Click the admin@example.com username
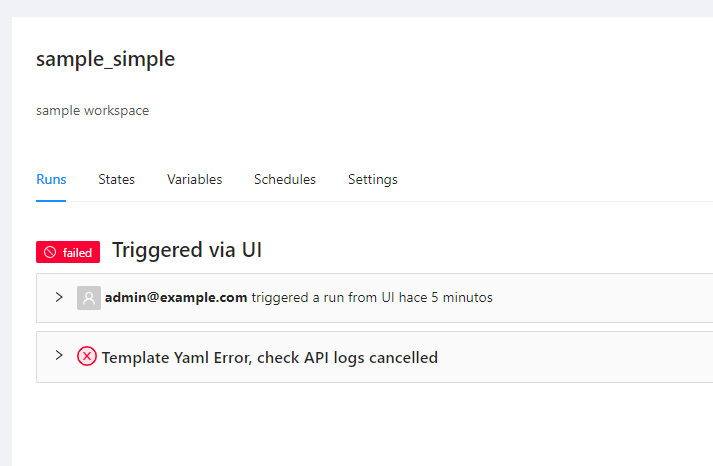 (x=175, y=298)
